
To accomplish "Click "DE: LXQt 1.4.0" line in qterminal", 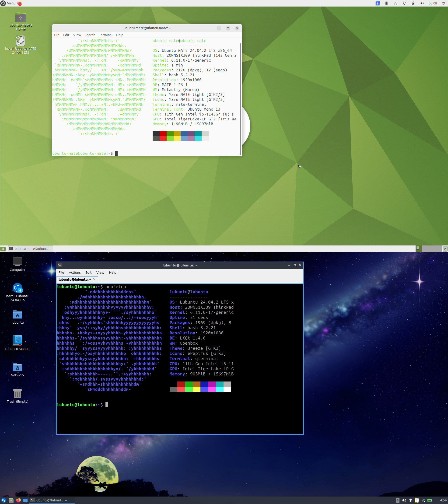I will click(187, 338).
